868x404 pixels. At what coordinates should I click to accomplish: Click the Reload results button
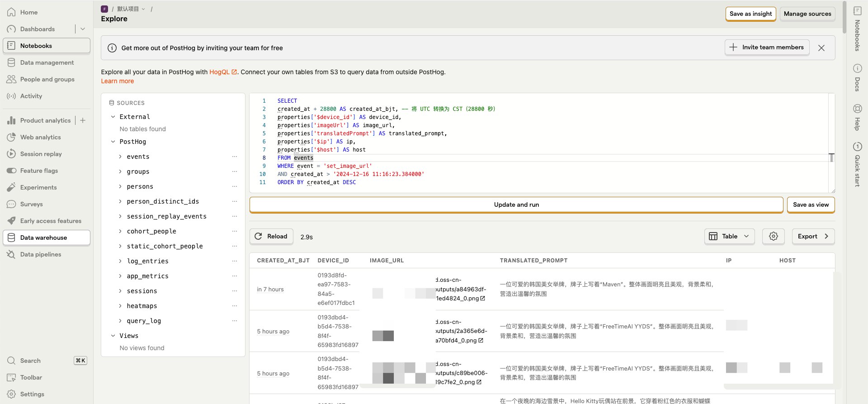pyautogui.click(x=271, y=236)
